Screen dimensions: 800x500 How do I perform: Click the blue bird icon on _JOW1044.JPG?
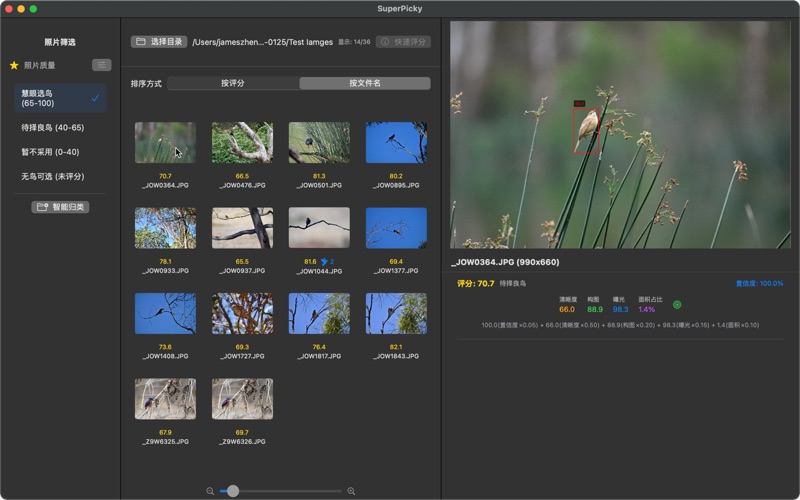[x=324, y=262]
